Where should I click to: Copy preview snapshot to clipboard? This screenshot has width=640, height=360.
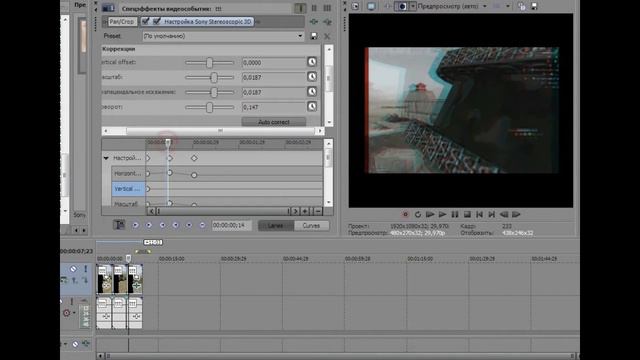[x=522, y=6]
